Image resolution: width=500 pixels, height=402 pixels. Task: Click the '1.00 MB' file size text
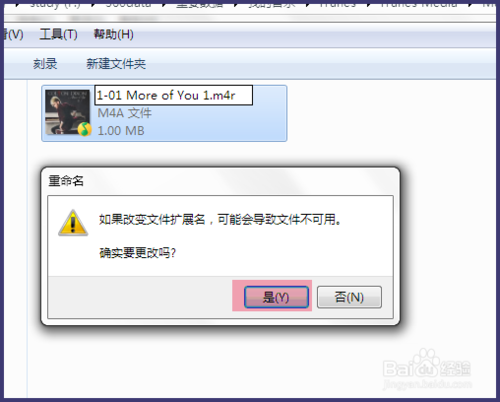121,131
